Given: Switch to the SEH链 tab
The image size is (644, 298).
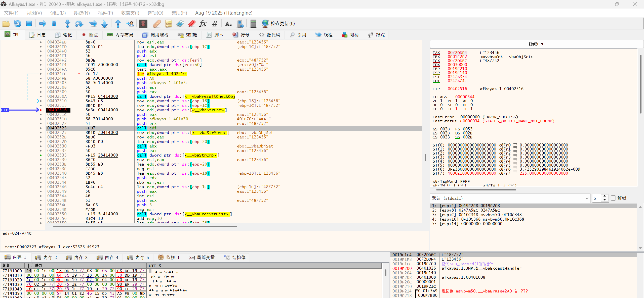Looking at the screenshot, I should [187, 35].
